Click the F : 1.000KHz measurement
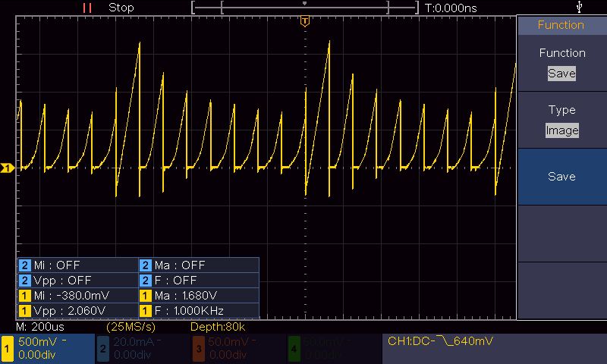607x364 pixels. click(199, 311)
